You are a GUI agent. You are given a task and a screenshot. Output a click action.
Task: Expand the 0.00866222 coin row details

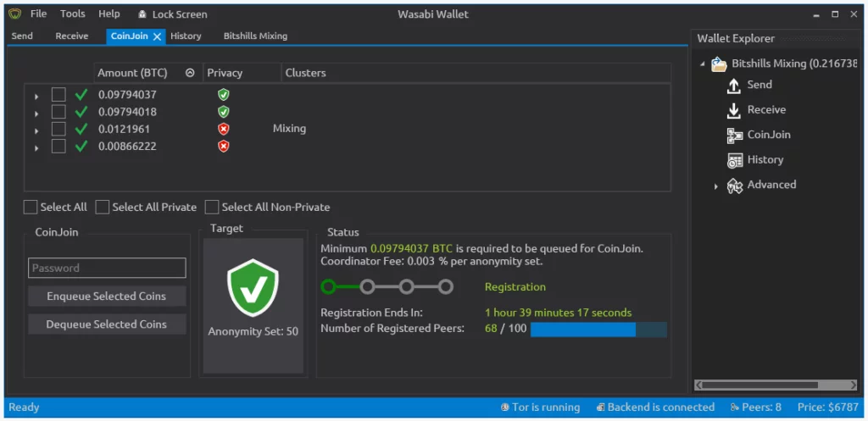[36, 147]
